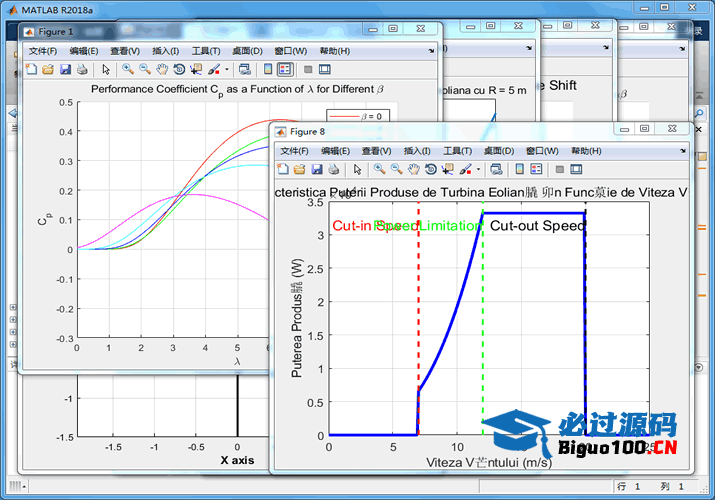715x500 pixels.
Task: Toggle Insert Legend in Figure 8 toolbar
Action: [537, 170]
